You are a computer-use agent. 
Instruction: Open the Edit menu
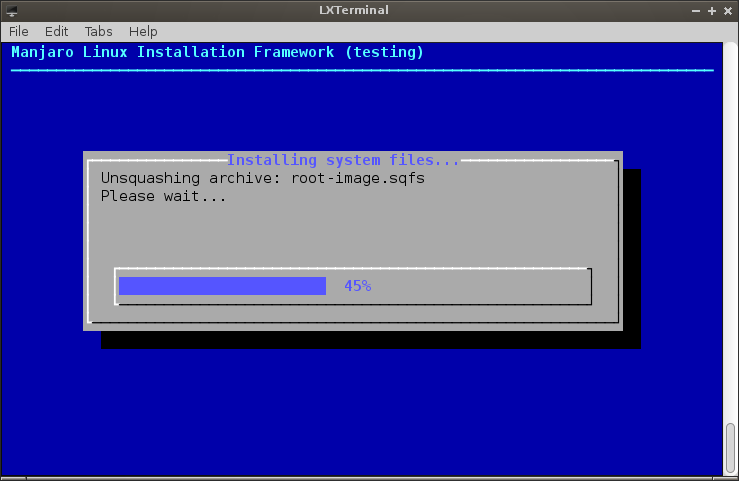pyautogui.click(x=56, y=32)
